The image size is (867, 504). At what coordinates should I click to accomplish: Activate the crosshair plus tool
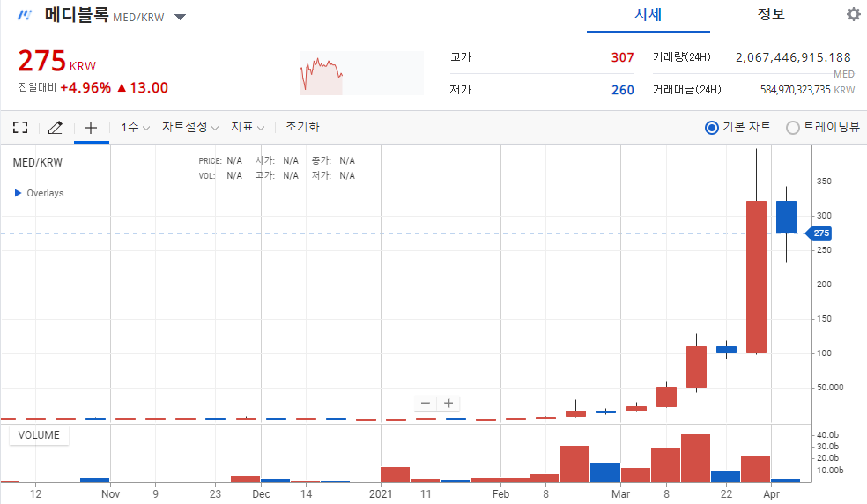pos(91,128)
